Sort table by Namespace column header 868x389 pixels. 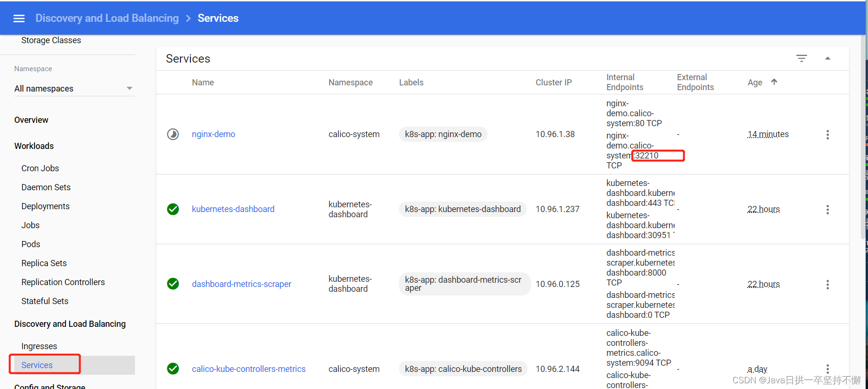click(x=351, y=83)
